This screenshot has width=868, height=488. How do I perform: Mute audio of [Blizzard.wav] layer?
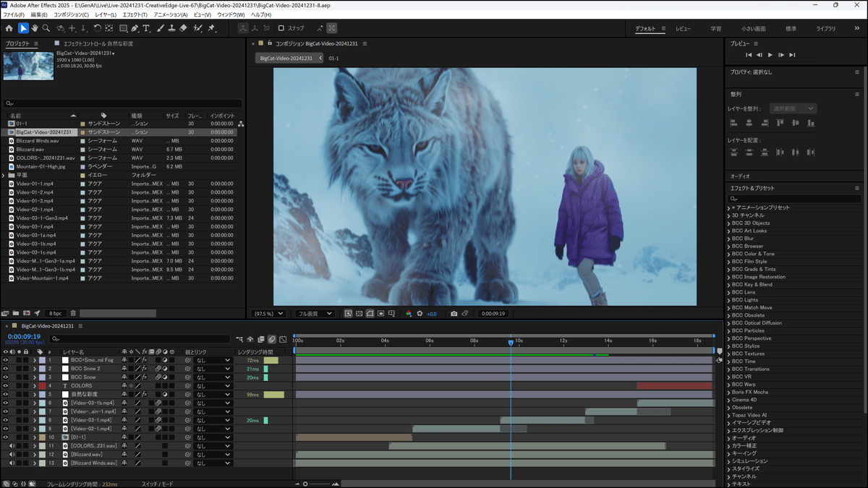pos(12,455)
